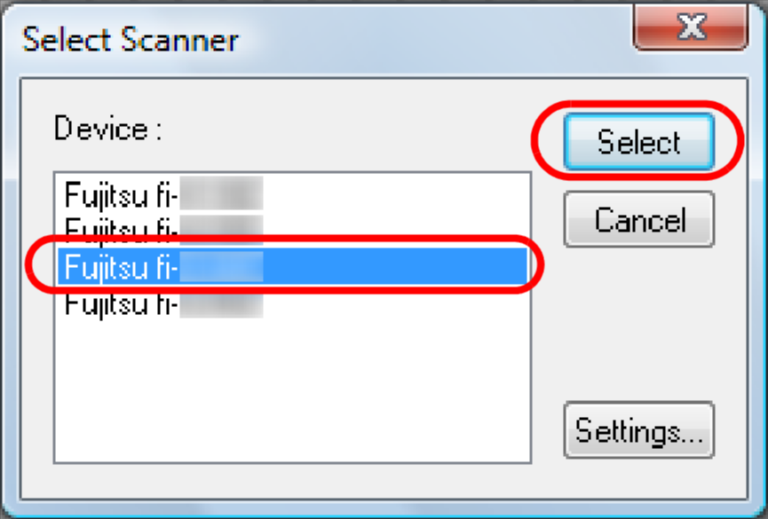Open the Settings... dialog

pyautogui.click(x=638, y=431)
